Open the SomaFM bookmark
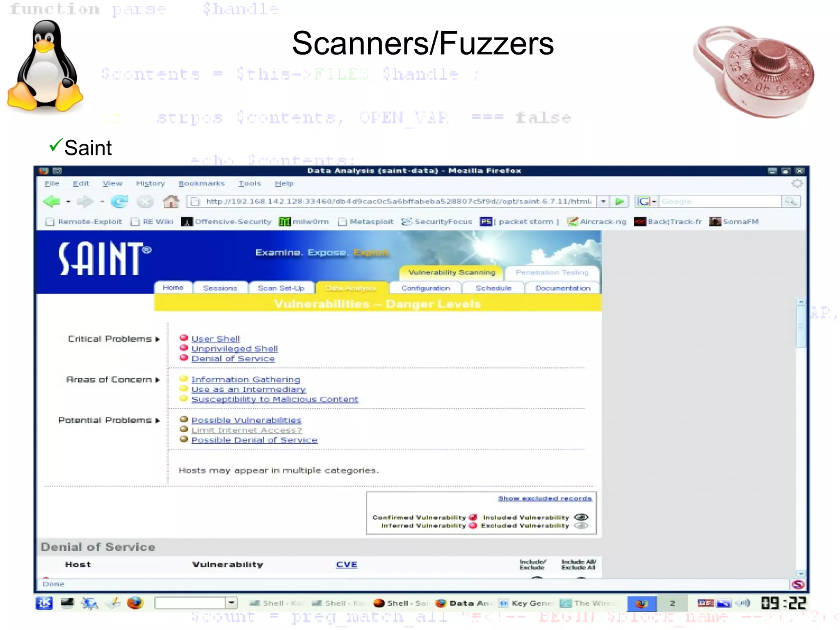This screenshot has height=630, width=840. pos(734,222)
